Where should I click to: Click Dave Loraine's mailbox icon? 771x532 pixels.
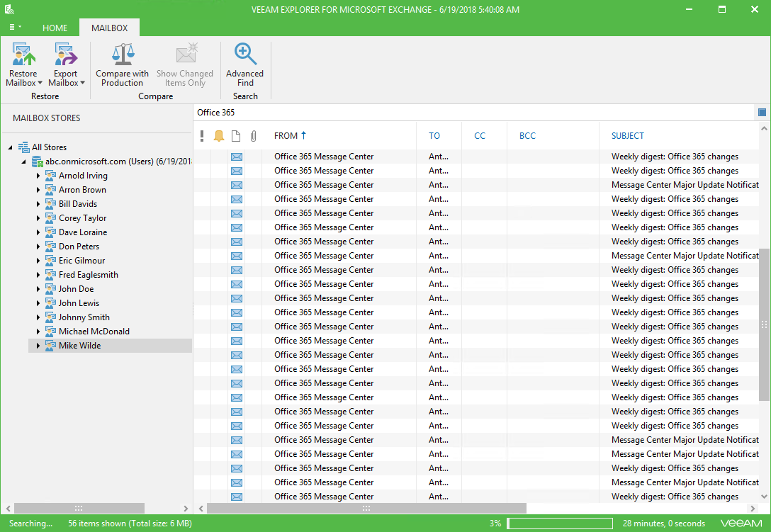50,232
